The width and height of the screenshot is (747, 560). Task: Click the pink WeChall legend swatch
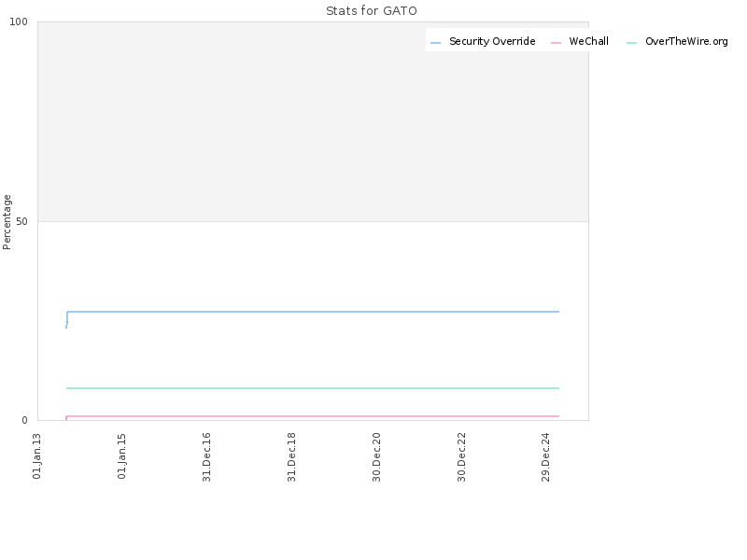point(556,43)
